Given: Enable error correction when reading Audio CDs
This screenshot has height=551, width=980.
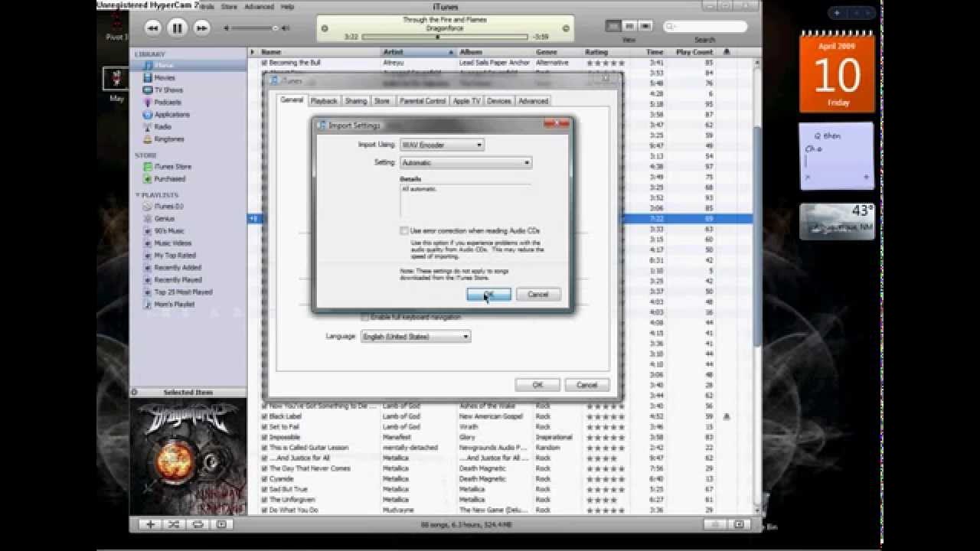Looking at the screenshot, I should coord(403,230).
